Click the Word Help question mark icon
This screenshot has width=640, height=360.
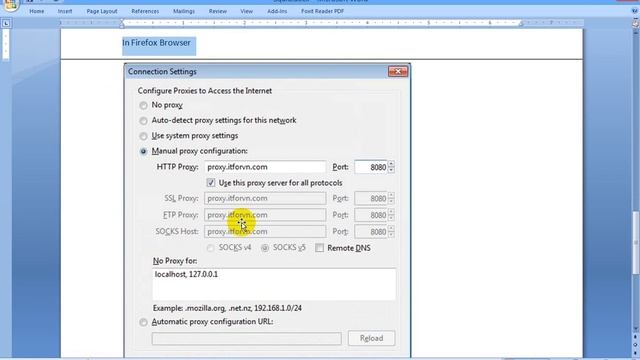635,11
